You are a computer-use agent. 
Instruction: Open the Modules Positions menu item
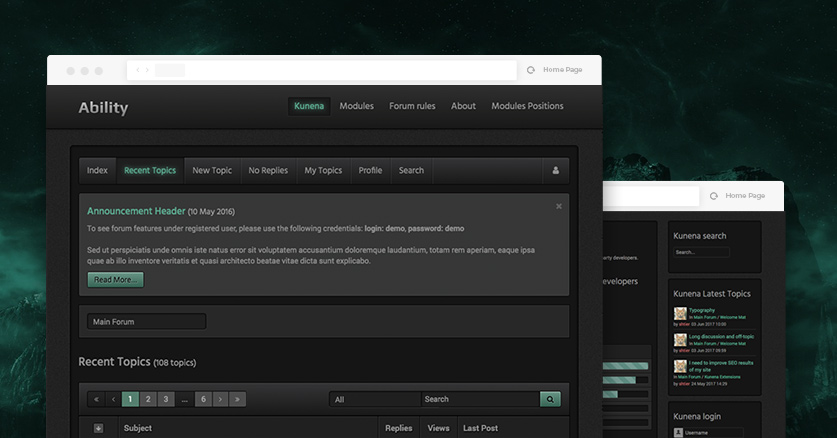[527, 106]
